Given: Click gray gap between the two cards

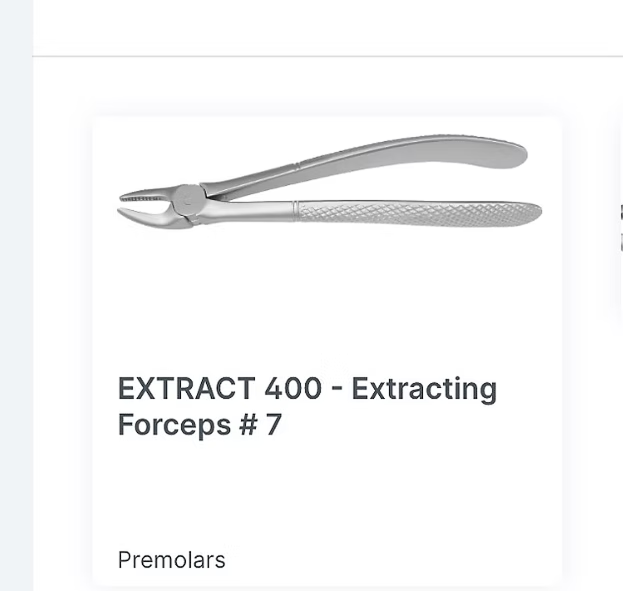Looking at the screenshot, I should tap(586, 300).
